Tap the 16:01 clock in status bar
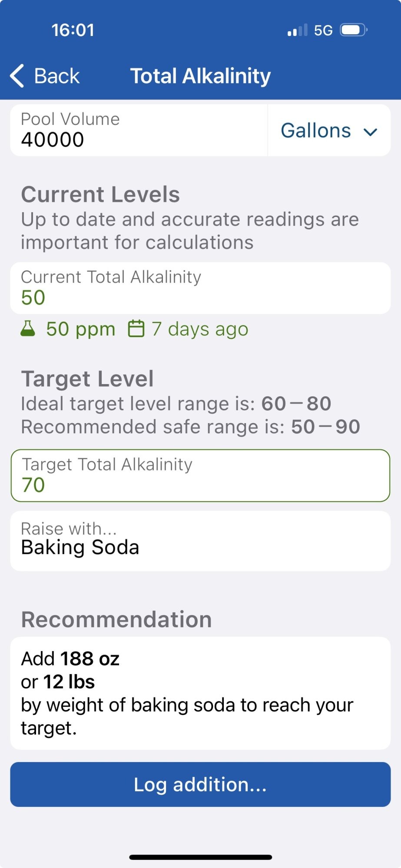The width and height of the screenshot is (401, 868). (x=73, y=30)
